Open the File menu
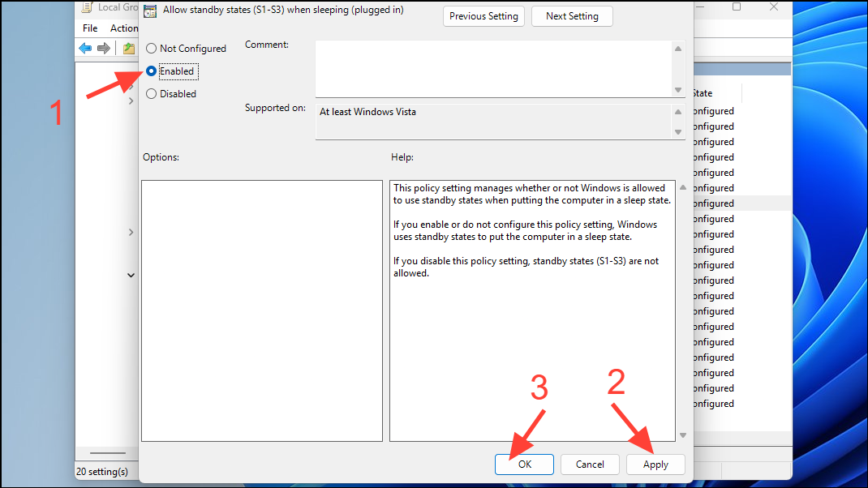The width and height of the screenshot is (868, 488). pyautogui.click(x=89, y=28)
